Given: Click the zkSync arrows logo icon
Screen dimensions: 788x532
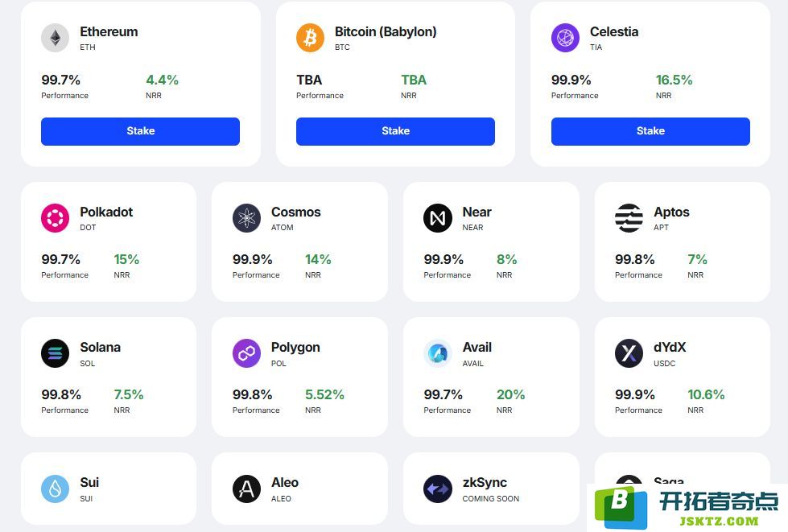Looking at the screenshot, I should [438, 489].
